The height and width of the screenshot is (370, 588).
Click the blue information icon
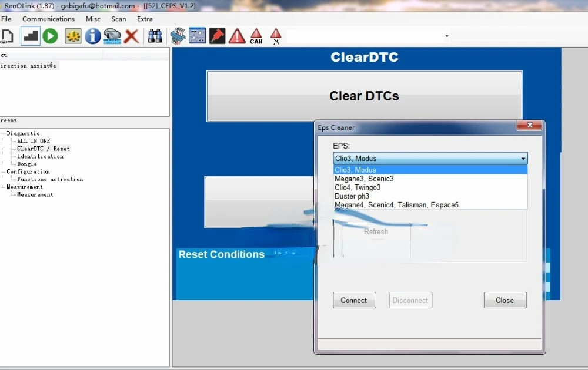[x=93, y=36]
